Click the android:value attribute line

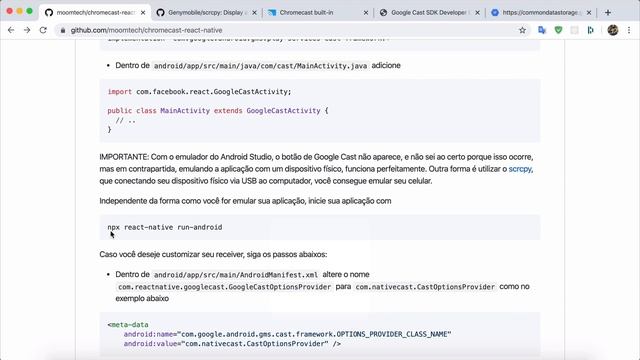click(x=232, y=344)
